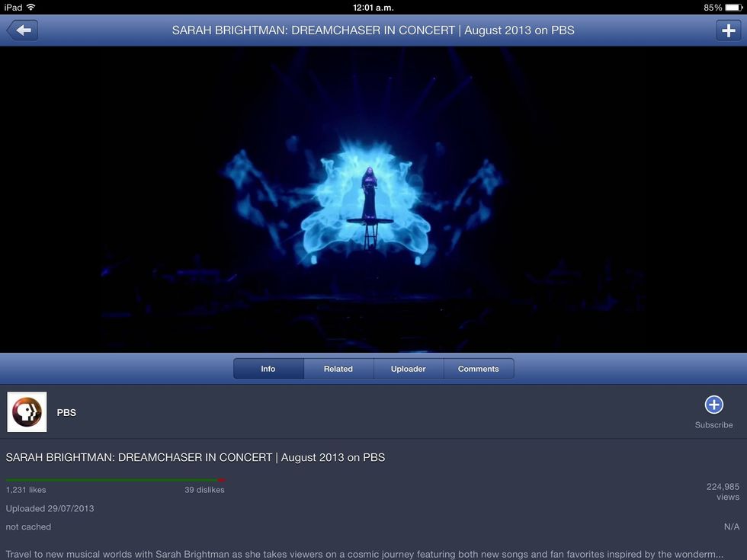Screen dimensions: 747x560
Task: Tap the concert video player
Action: point(373,200)
